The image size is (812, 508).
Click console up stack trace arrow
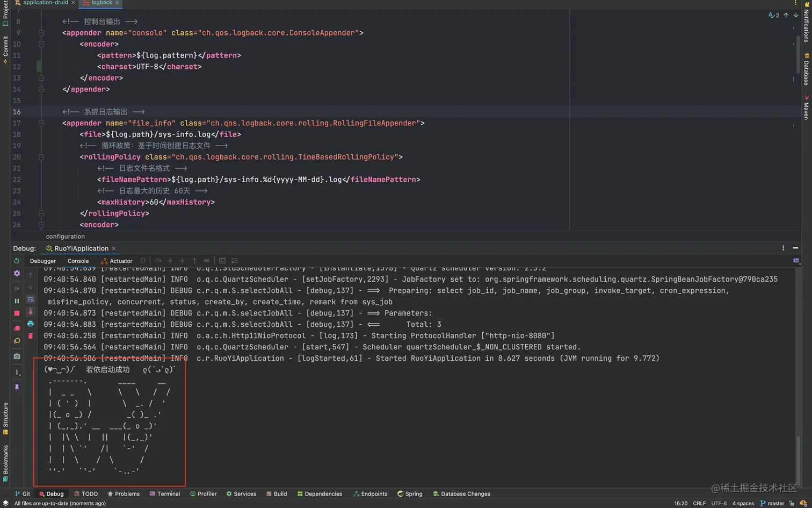[31, 275]
